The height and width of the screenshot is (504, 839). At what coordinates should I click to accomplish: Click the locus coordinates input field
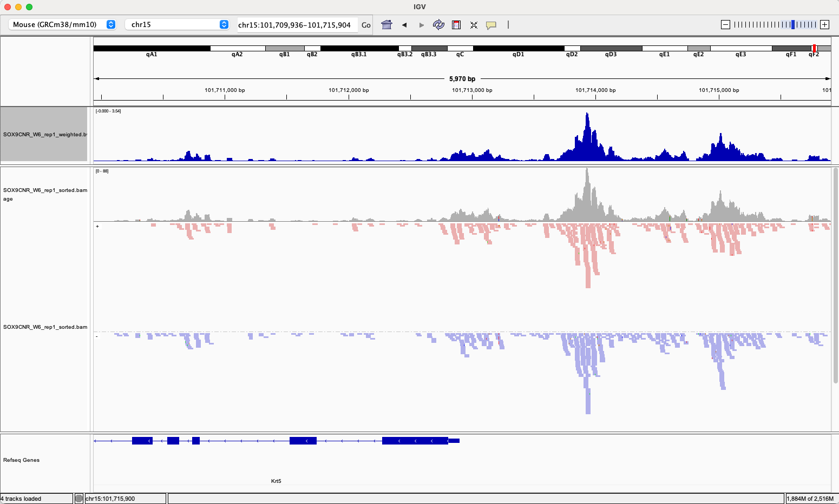[297, 25]
